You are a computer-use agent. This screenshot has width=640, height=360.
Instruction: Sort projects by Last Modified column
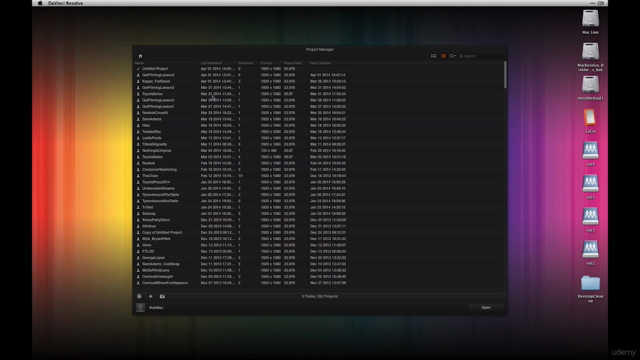tap(211, 63)
